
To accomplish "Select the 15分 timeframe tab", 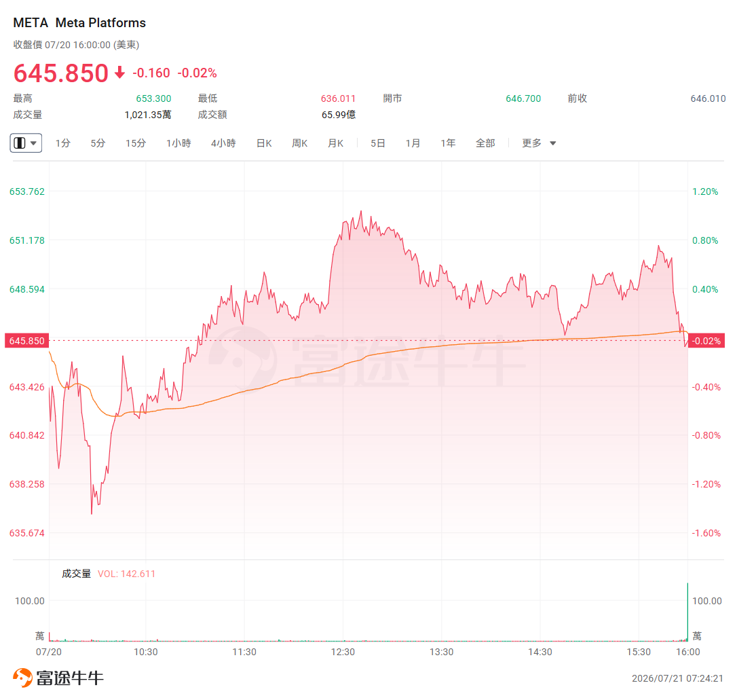I will tap(135, 143).
